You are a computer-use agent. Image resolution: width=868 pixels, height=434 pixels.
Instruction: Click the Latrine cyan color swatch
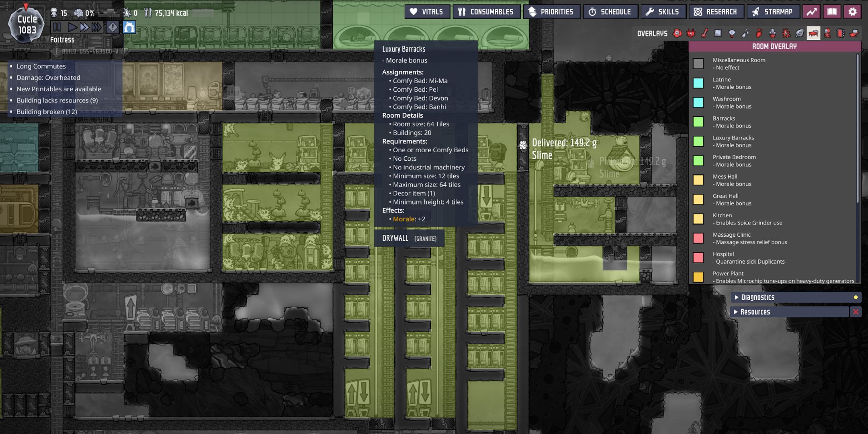pos(698,83)
